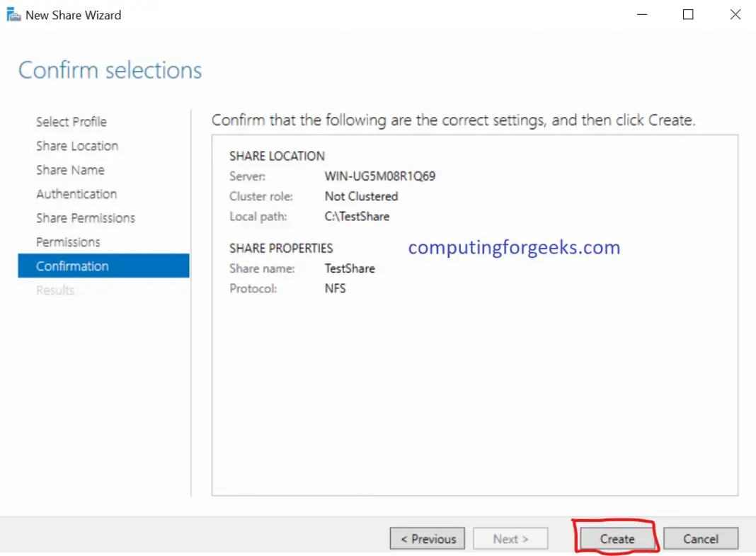Click the Cancel button
Viewport: 756px width, 556px height.
tap(700, 538)
